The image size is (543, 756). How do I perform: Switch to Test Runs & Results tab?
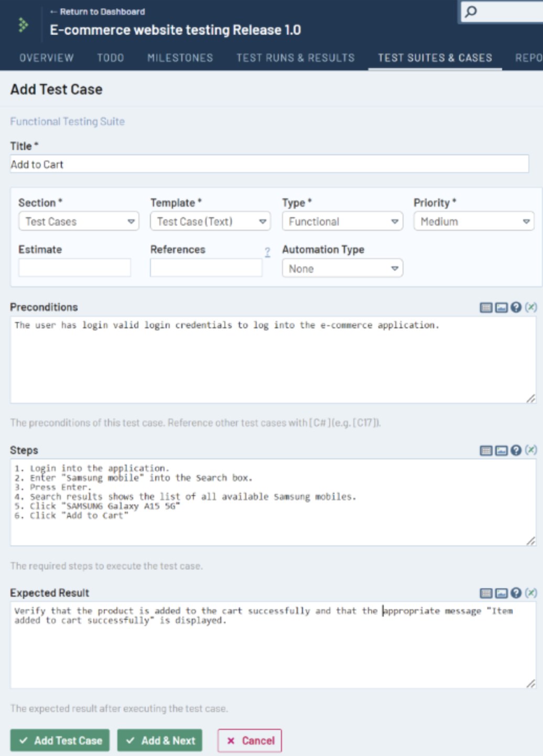click(x=295, y=58)
